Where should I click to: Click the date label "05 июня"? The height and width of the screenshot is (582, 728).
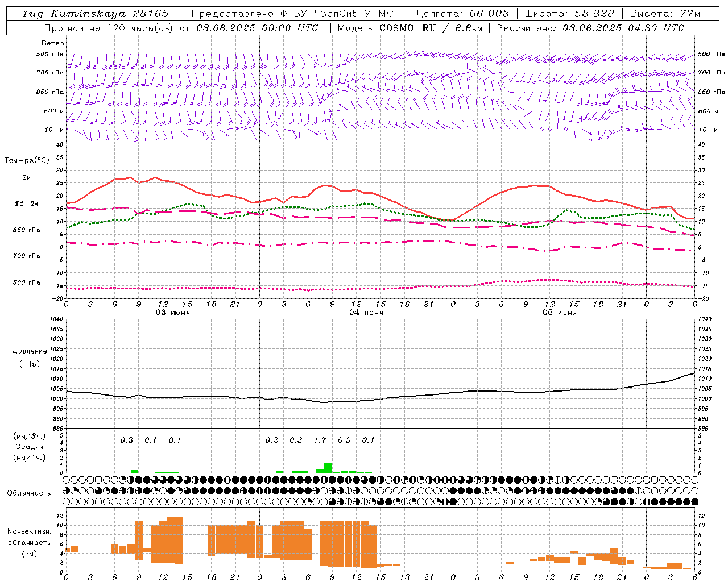pyautogui.click(x=560, y=313)
